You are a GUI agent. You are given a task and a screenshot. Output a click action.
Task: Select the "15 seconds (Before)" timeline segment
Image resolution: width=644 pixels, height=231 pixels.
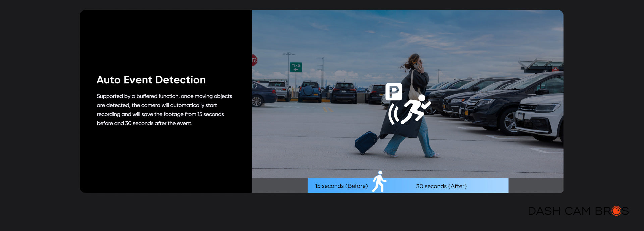341,186
